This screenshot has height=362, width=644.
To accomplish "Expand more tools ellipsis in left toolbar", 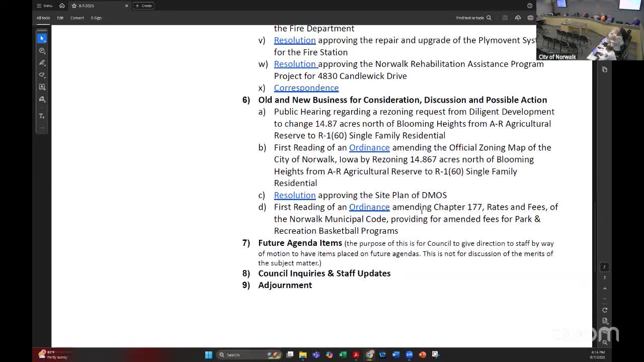I will point(42,128).
